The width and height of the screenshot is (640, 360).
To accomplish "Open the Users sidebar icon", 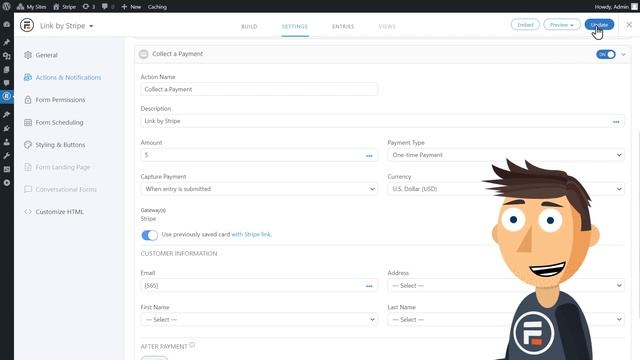I will point(7,142).
